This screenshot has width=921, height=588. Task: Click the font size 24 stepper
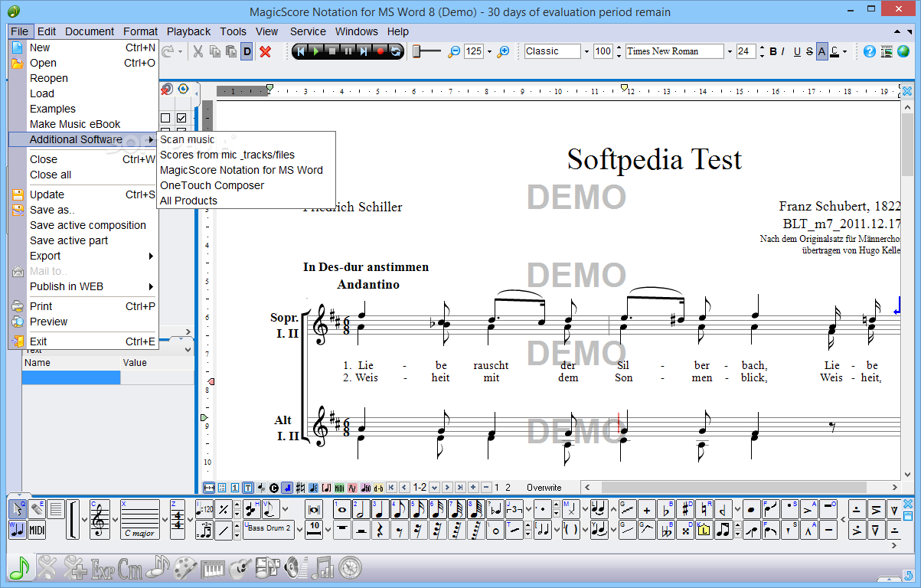[x=762, y=51]
